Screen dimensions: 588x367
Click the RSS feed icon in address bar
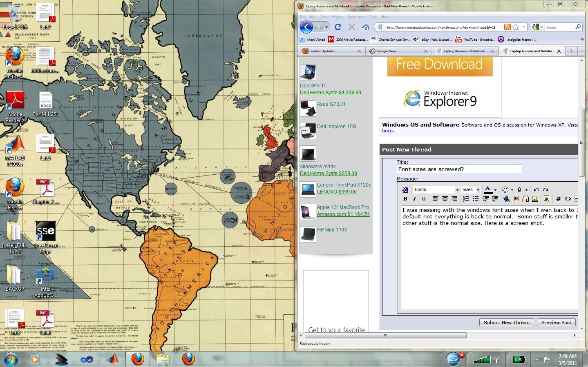click(507, 27)
